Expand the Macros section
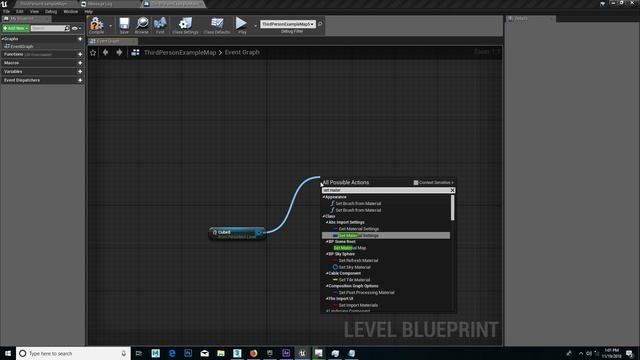640x360 pixels. pos(11,63)
